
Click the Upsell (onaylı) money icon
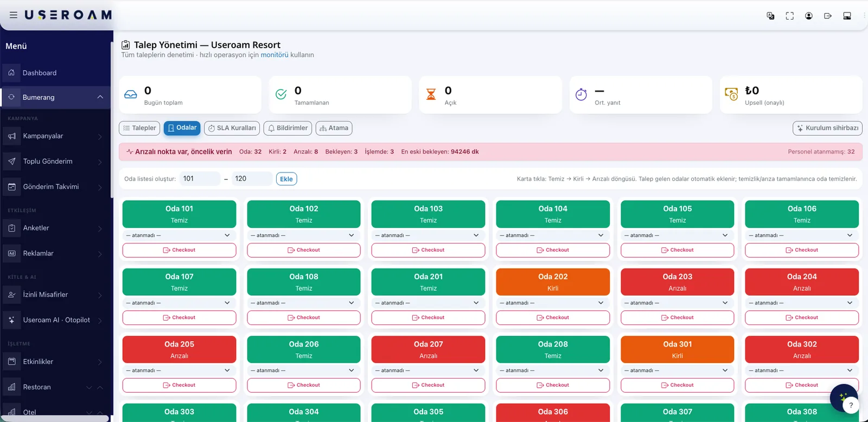pos(731,94)
